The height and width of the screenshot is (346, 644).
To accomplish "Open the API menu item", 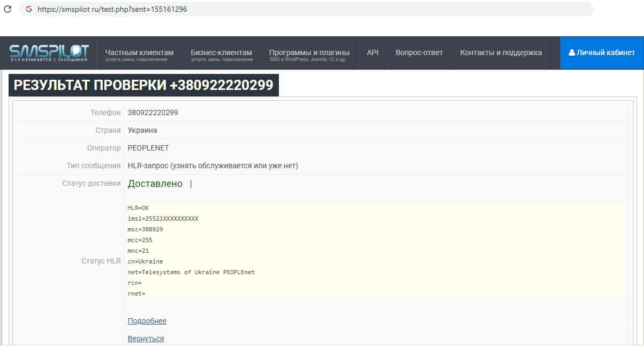I will (x=373, y=52).
